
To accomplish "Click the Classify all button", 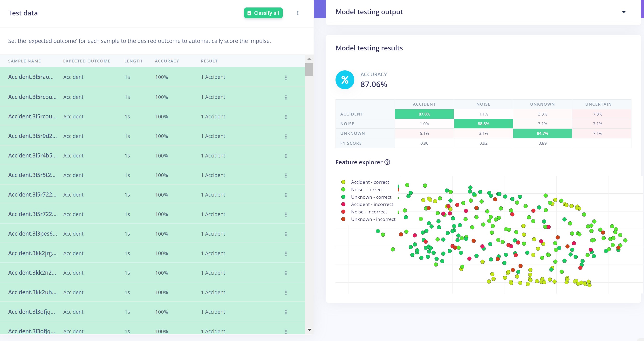I will [263, 13].
